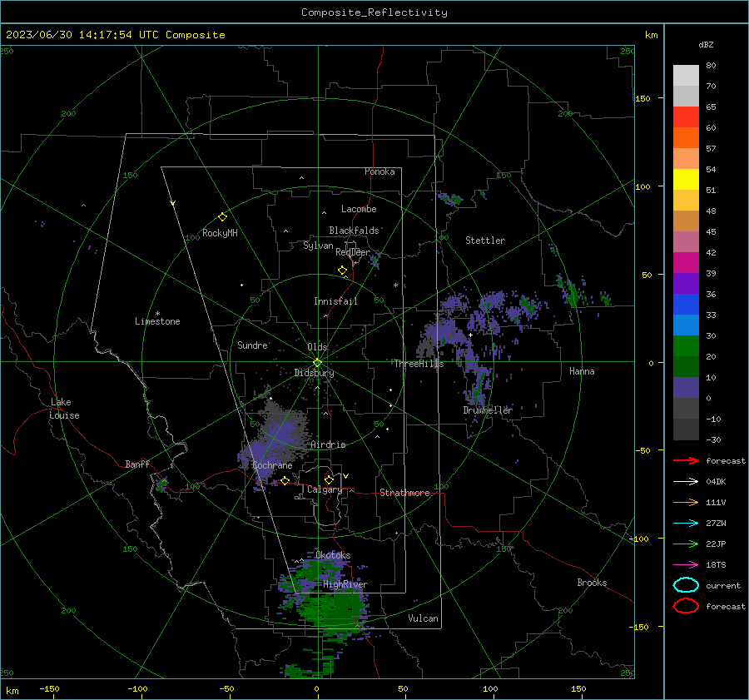Viewport: 749px width, 700px height.
Task: Click the magenta 18TS arrow icon
Action: coord(686,565)
